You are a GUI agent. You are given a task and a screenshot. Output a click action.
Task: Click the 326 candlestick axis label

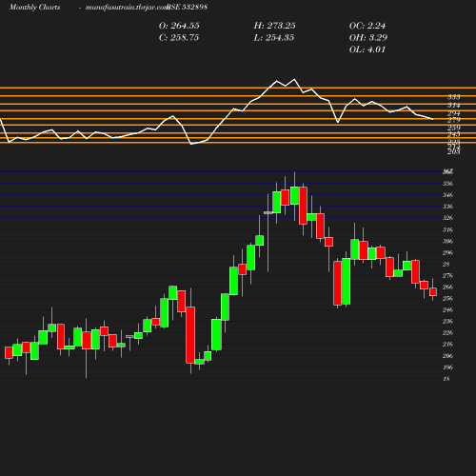tap(447, 218)
